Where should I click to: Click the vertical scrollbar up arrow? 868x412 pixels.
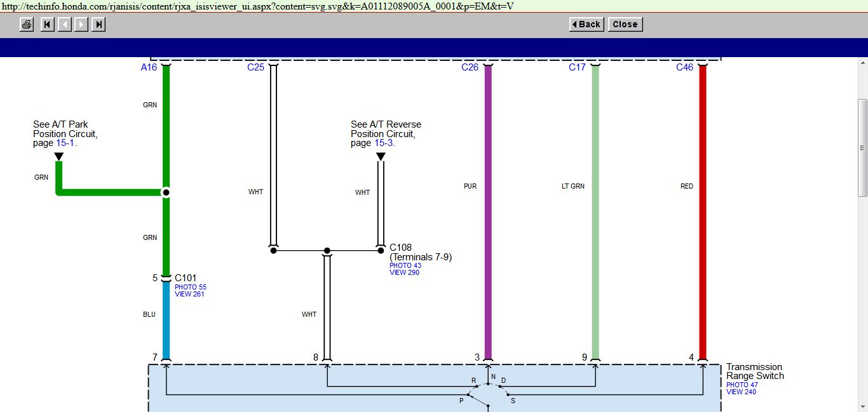[862, 63]
